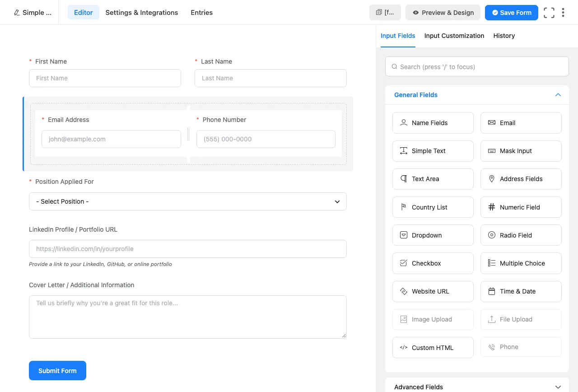Screen dimensions: 578x392
Task: Insert a Dropdown field
Action: (433, 235)
